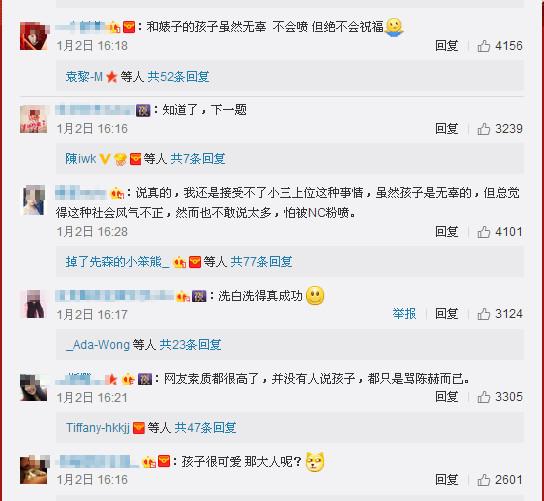Screen dimensions: 544x501
Task: Open 袁黎-M user profile link
Action: click(x=84, y=77)
